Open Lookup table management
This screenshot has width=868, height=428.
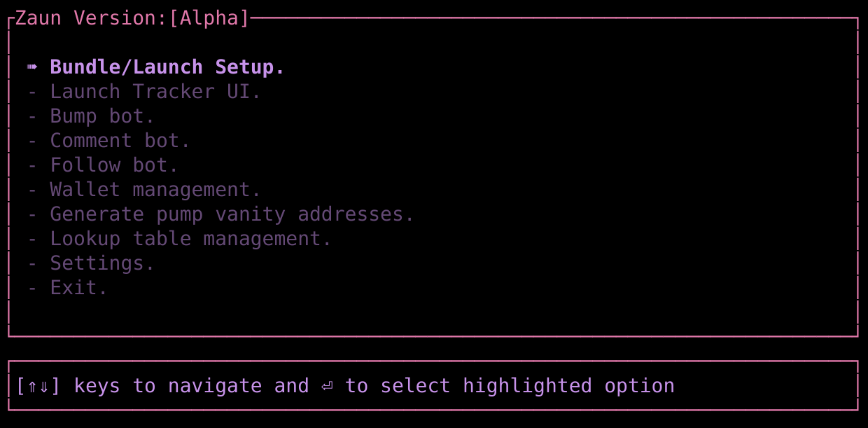190,239
